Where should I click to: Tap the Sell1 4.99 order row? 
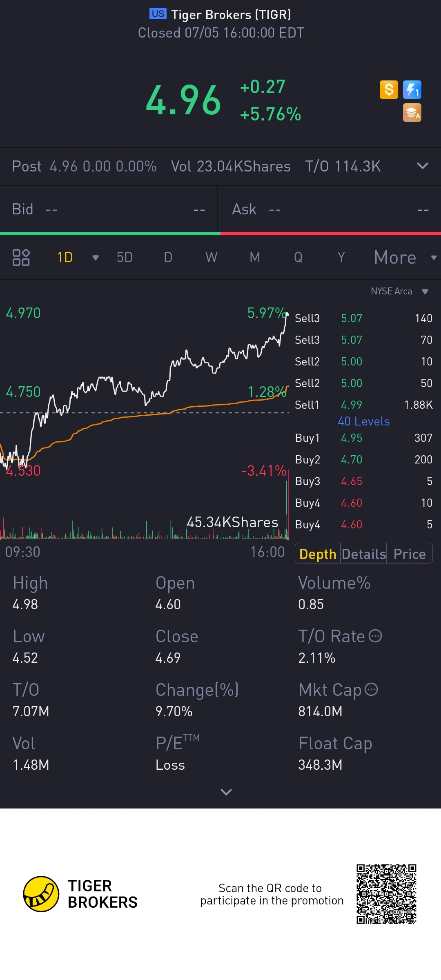pos(364,405)
